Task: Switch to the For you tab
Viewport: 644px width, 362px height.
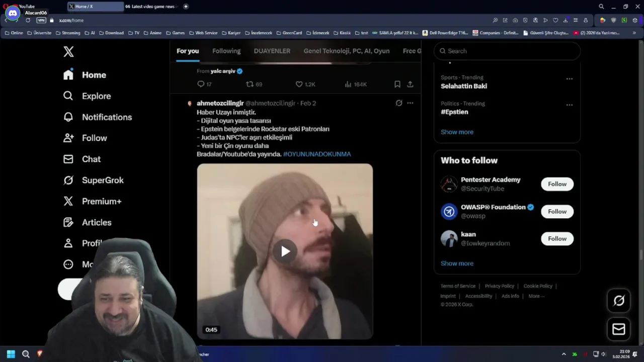Action: pos(188,51)
